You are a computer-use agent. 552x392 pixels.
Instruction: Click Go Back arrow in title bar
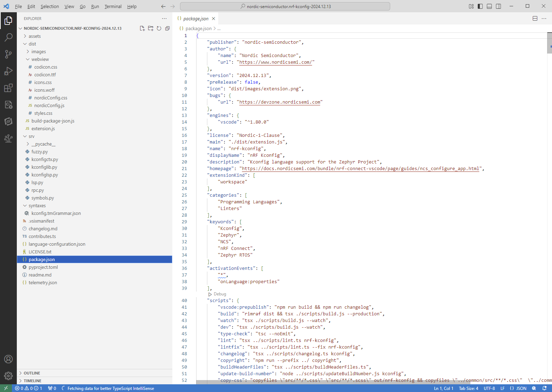tap(163, 6)
